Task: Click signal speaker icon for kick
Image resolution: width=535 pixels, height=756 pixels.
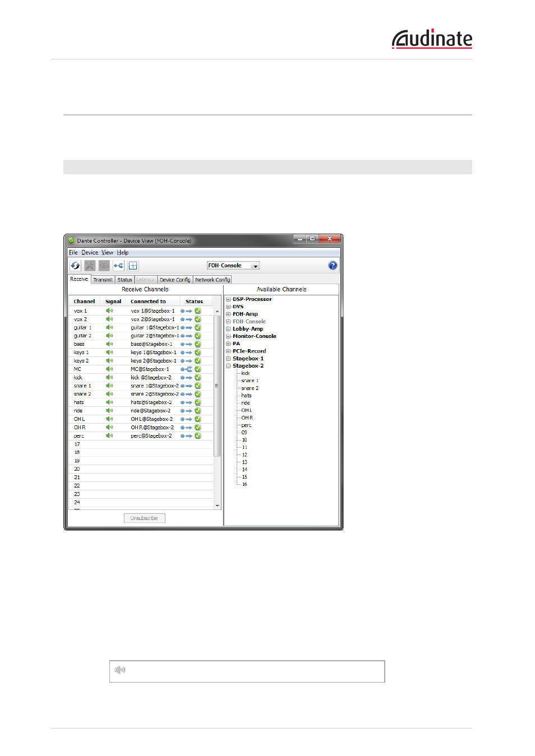Action: (109, 377)
